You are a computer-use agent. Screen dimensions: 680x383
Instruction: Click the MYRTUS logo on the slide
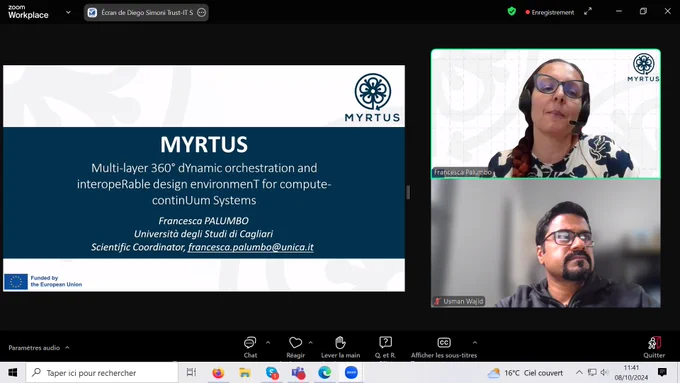click(373, 98)
